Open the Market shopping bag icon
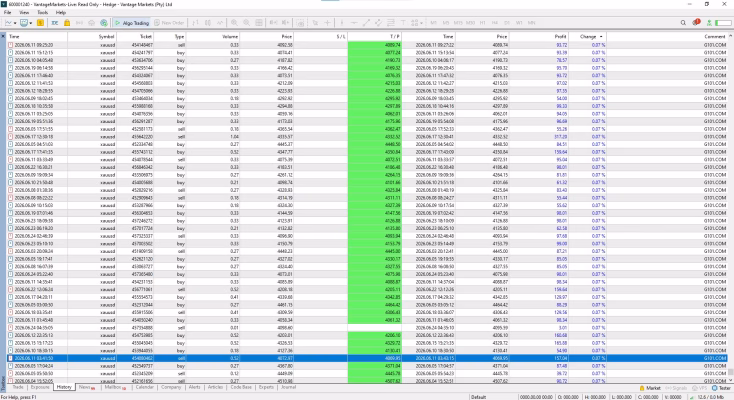The image size is (734, 400). coord(67,22)
